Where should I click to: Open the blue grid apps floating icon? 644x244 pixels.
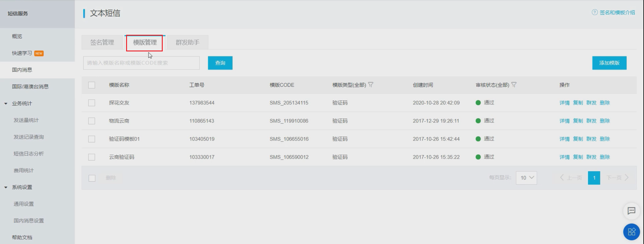point(631,232)
